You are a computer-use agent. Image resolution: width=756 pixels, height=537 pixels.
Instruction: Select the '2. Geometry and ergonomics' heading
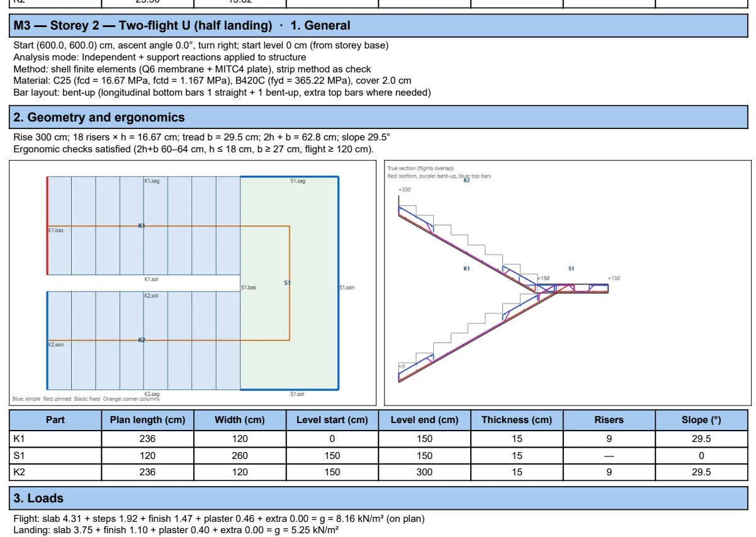point(378,118)
